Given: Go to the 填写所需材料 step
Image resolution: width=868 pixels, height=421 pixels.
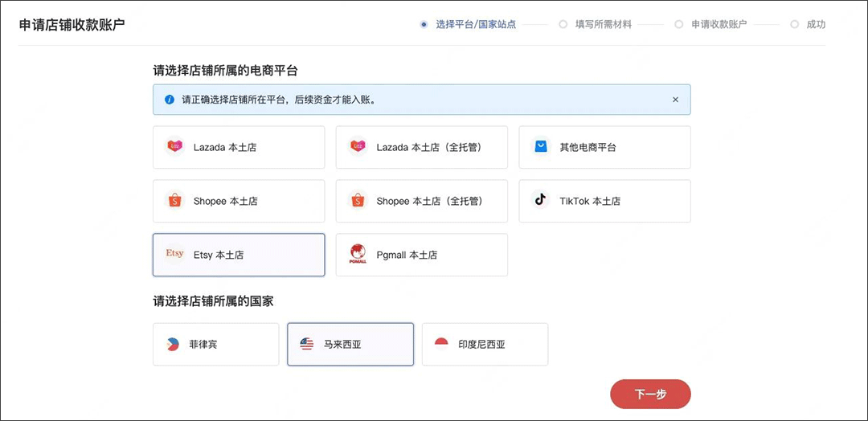Looking at the screenshot, I should 596,24.
